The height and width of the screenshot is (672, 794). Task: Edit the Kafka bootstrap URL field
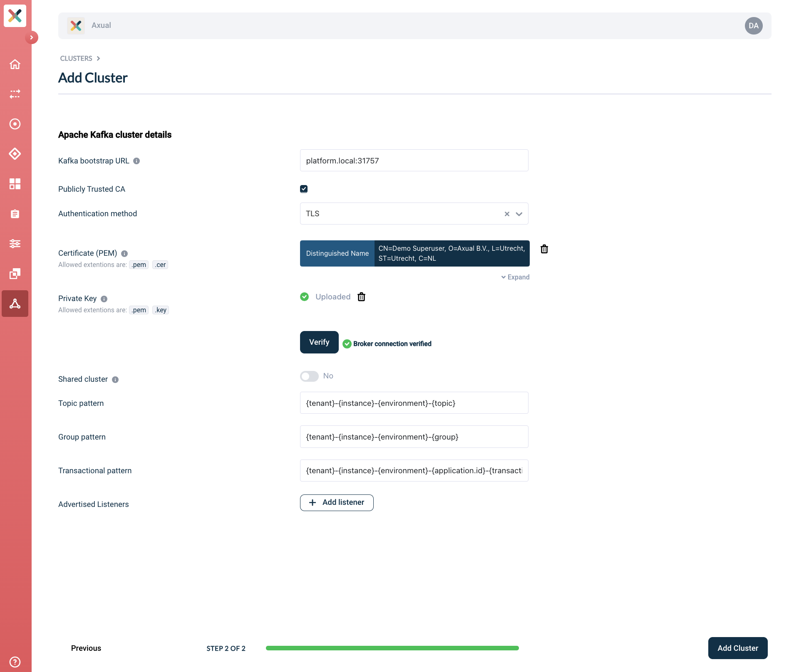[414, 161]
